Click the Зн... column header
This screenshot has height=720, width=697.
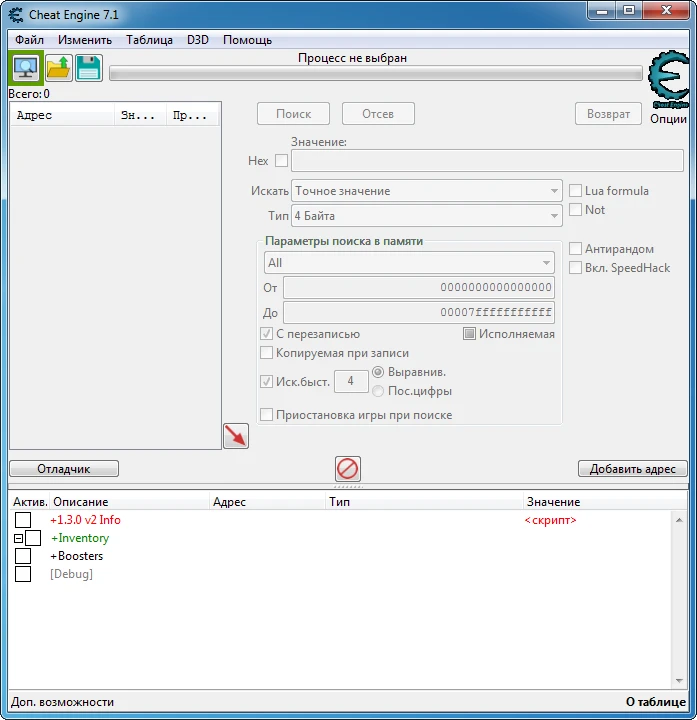click(140, 115)
